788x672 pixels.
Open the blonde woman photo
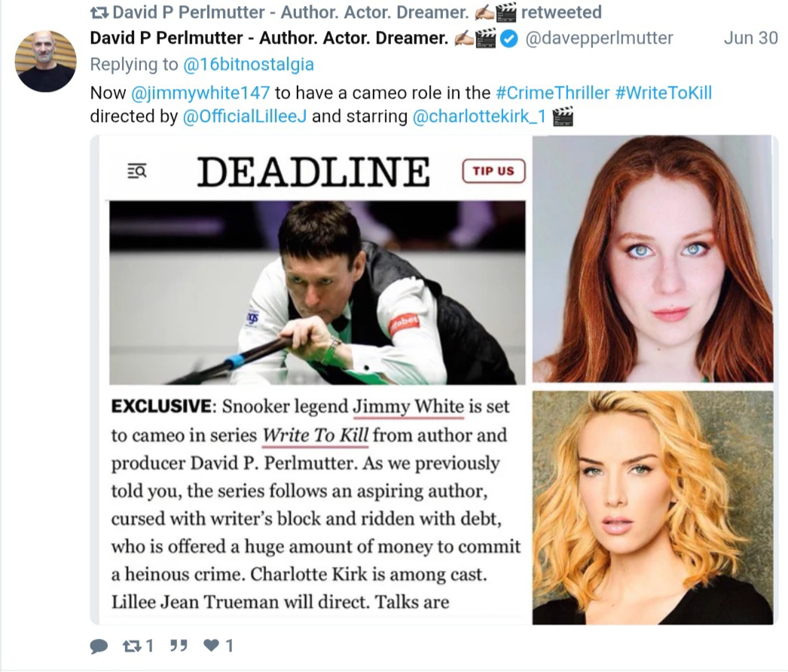click(652, 508)
